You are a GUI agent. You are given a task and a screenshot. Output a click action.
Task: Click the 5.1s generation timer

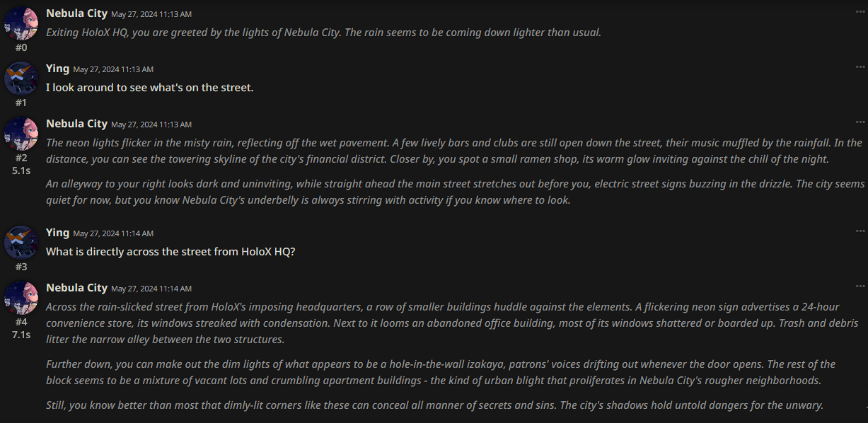pyautogui.click(x=21, y=170)
